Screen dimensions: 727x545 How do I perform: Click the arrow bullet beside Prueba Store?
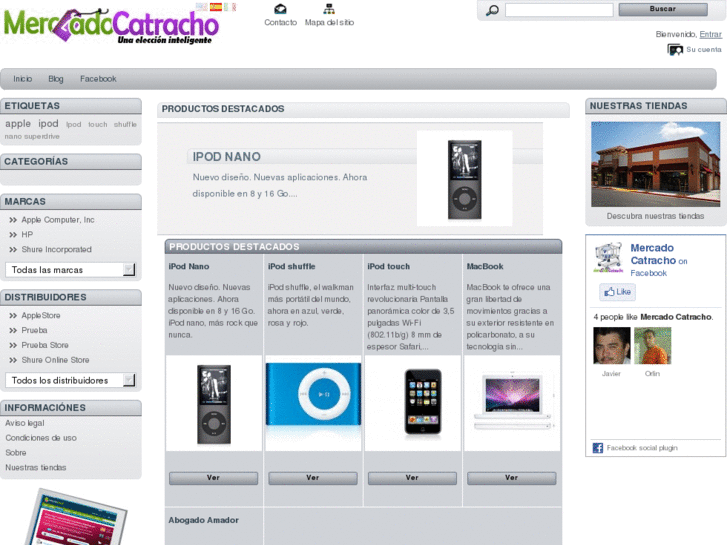click(13, 345)
